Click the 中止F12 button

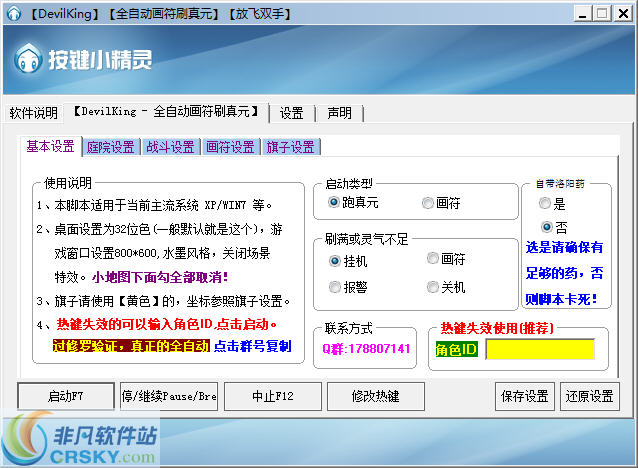click(x=273, y=396)
